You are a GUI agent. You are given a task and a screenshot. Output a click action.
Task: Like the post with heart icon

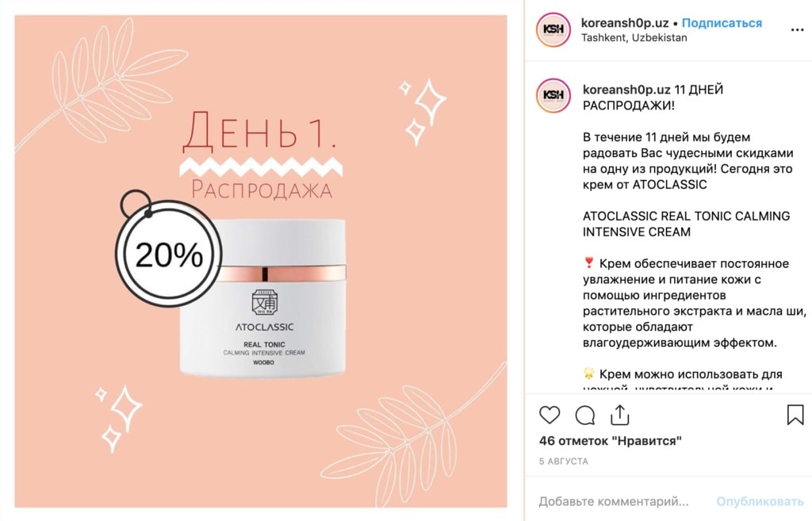click(550, 416)
